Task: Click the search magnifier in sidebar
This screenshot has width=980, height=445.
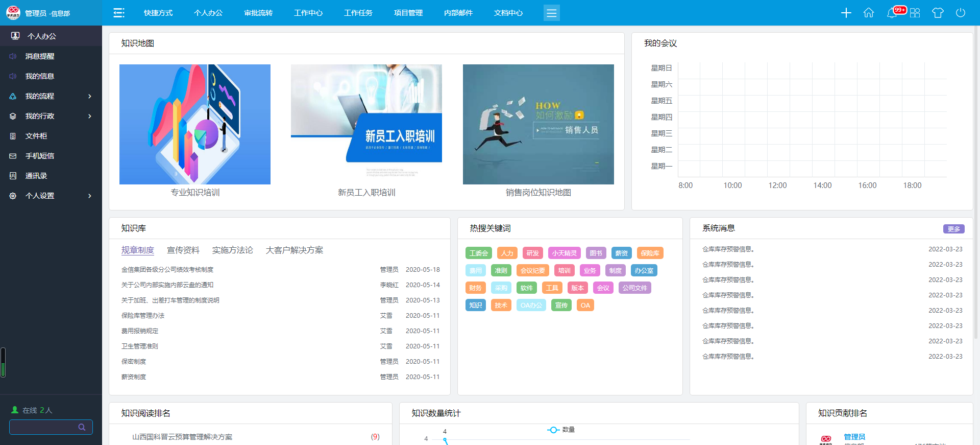Action: 82,427
